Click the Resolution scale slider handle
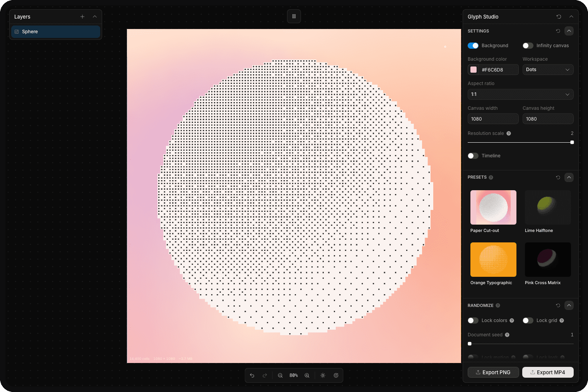The width and height of the screenshot is (588, 392). (x=572, y=142)
